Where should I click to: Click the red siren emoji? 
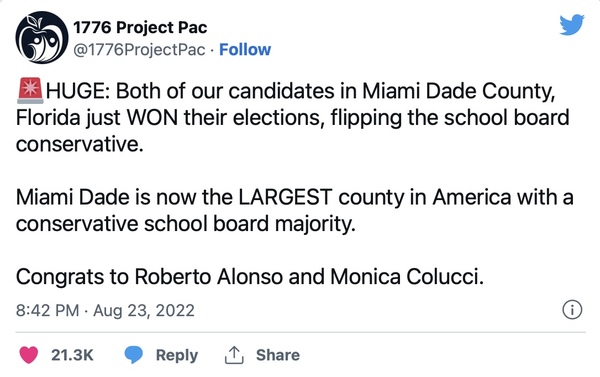[30, 91]
